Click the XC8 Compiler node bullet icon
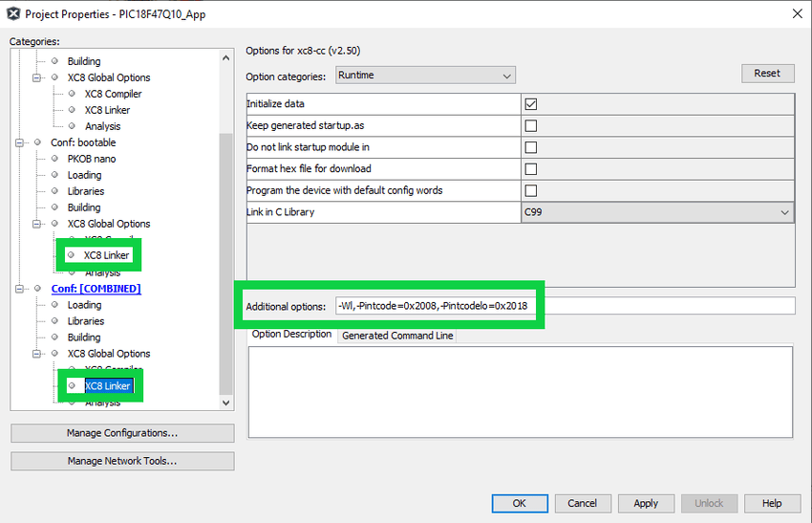Image resolution: width=812 pixels, height=523 pixels. [x=72, y=94]
